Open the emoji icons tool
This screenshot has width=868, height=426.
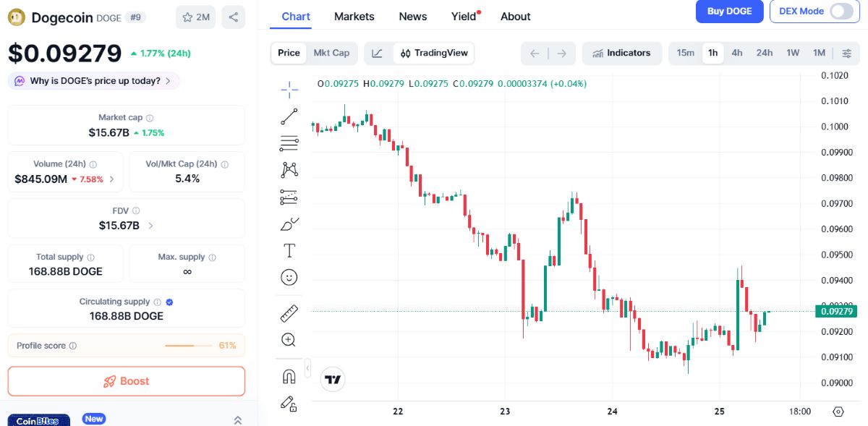point(289,277)
